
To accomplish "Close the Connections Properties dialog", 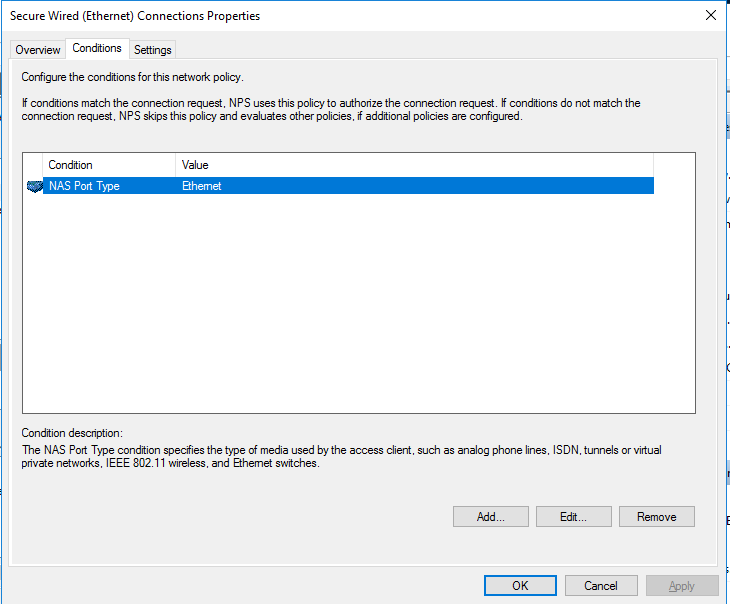I will pos(710,15).
